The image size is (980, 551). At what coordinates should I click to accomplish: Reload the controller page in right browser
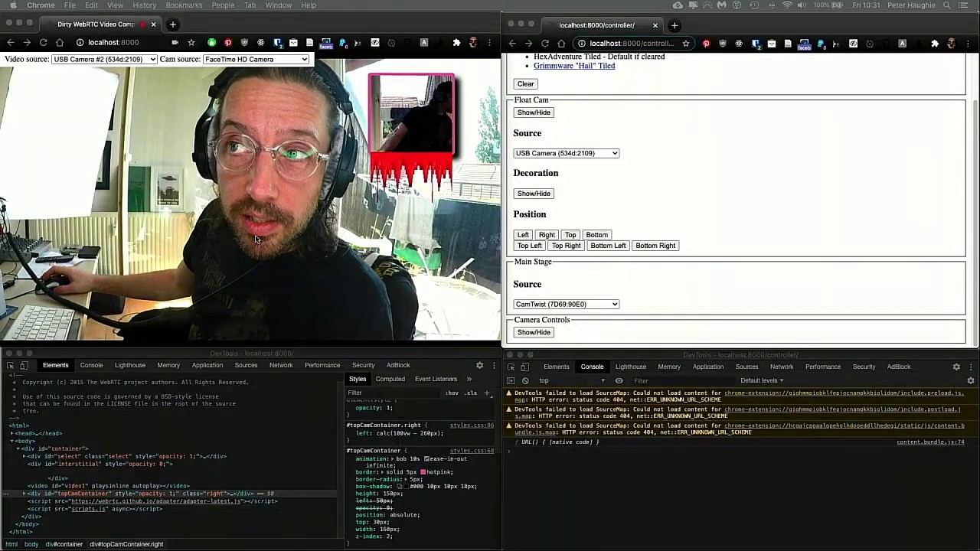(x=545, y=44)
